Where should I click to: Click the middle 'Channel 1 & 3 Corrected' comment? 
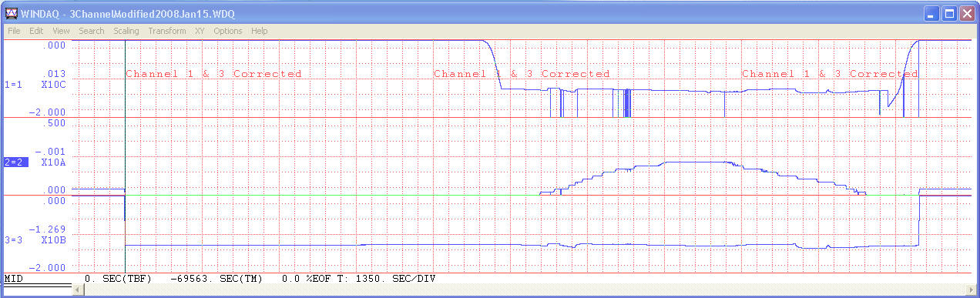tap(522, 74)
